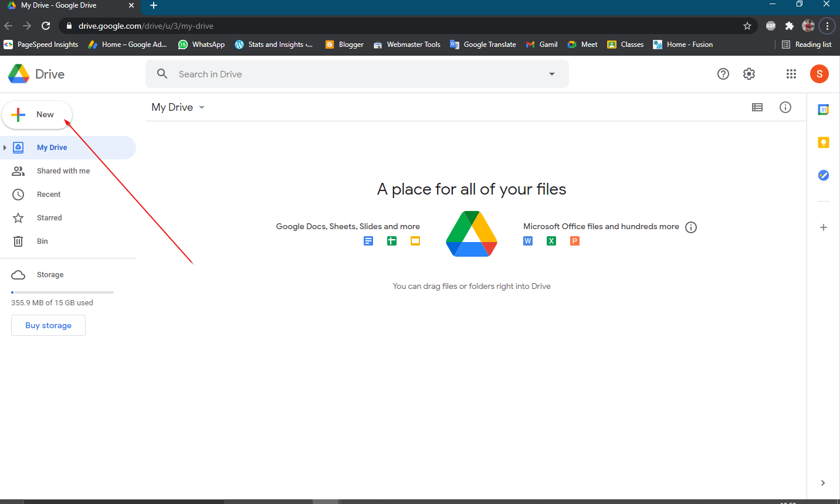The width and height of the screenshot is (840, 504).
Task: Open the Support help icon
Action: pyautogui.click(x=723, y=74)
